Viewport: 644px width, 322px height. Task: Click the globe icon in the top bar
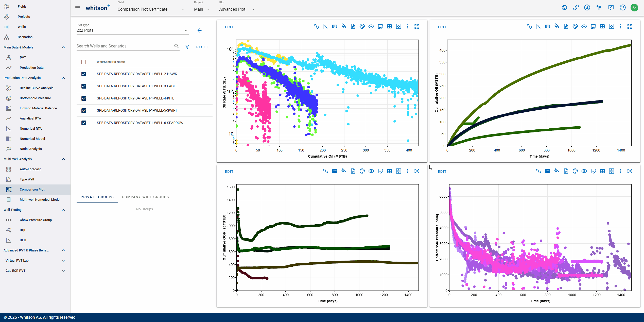point(564,8)
